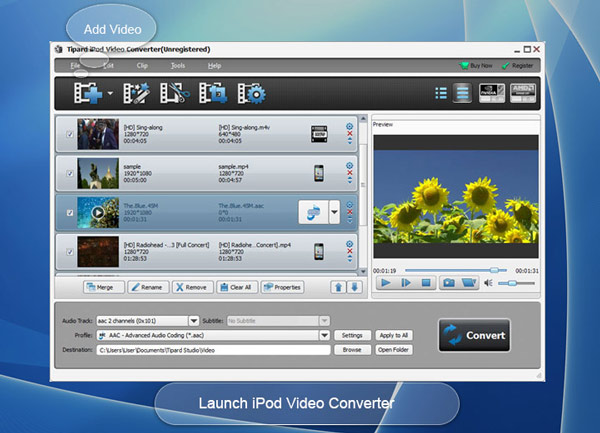This screenshot has height=433, width=600.
Task: Click the Properties button
Action: coord(282,287)
